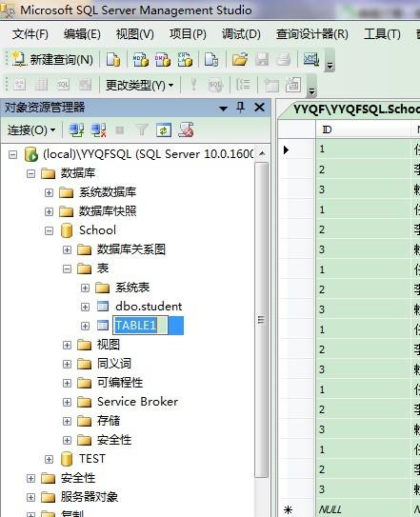Screen dimensions: 420x517
Task: Select the 同义词 folder
Action: [114, 364]
